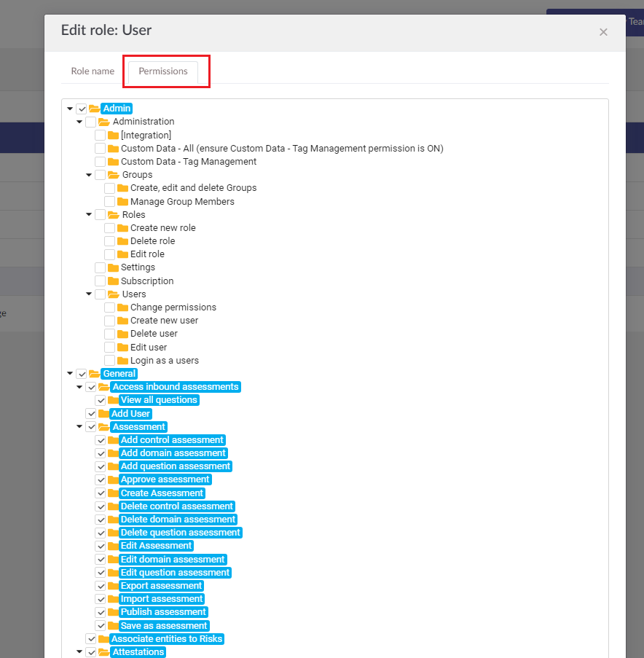Collapse the Administration tree node
Image resolution: width=644 pixels, height=658 pixels.
[79, 122]
